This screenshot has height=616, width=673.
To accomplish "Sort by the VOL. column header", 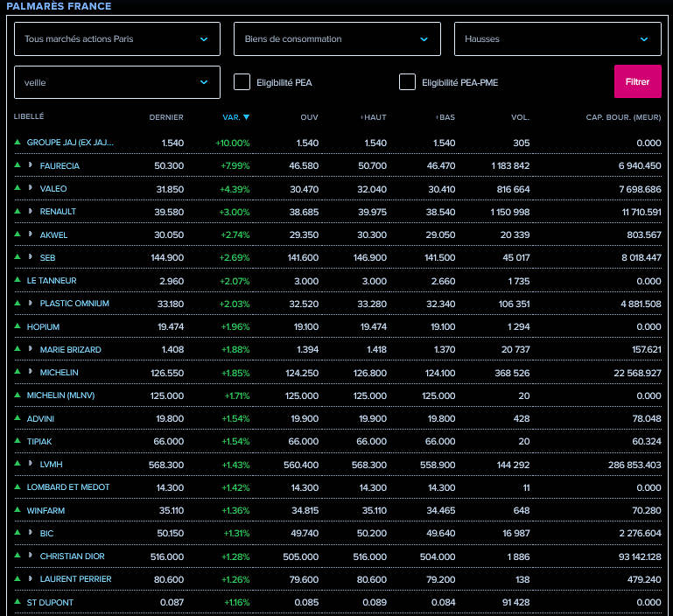I will [520, 117].
